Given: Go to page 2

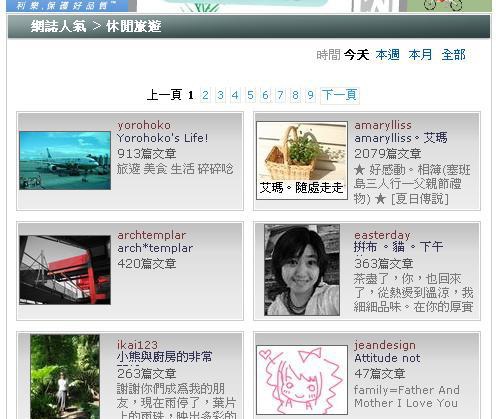Looking at the screenshot, I should (x=205, y=95).
